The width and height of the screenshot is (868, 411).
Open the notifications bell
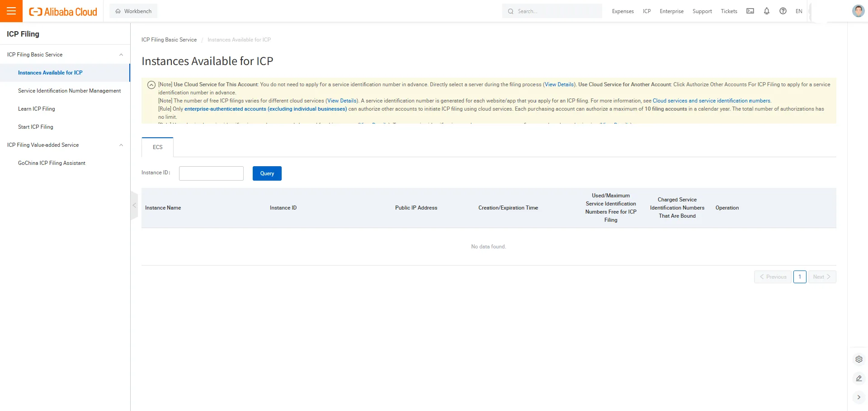pos(767,11)
